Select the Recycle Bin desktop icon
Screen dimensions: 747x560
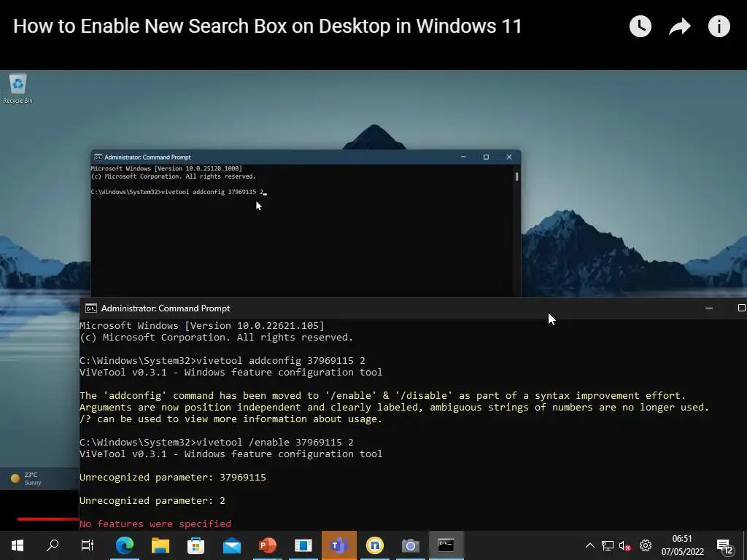point(18,88)
